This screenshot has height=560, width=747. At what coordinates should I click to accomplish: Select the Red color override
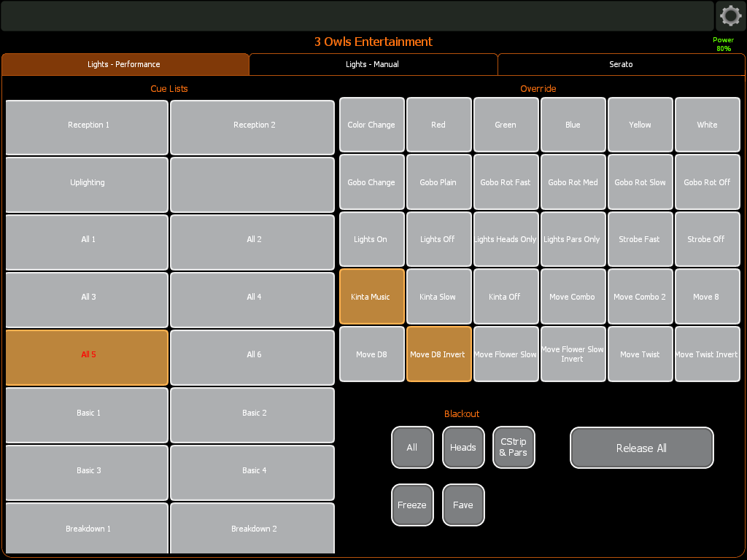tap(438, 125)
